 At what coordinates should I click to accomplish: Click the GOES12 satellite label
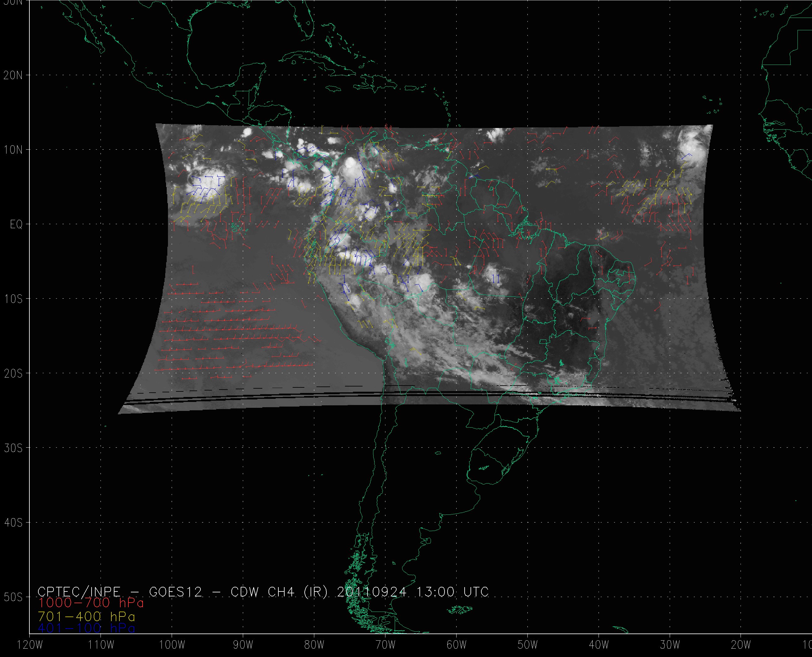175,592
